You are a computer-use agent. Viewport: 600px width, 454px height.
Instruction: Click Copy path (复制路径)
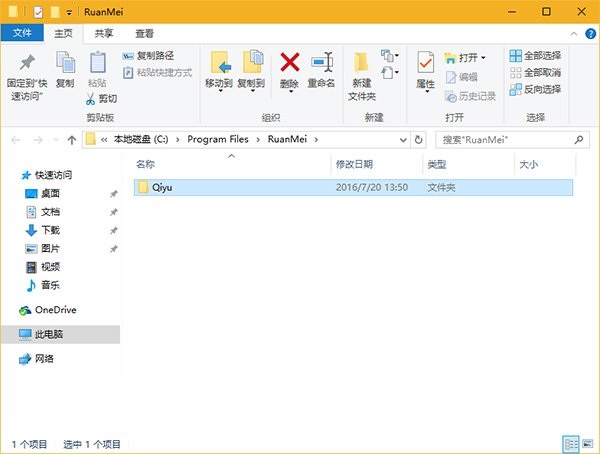(148, 56)
